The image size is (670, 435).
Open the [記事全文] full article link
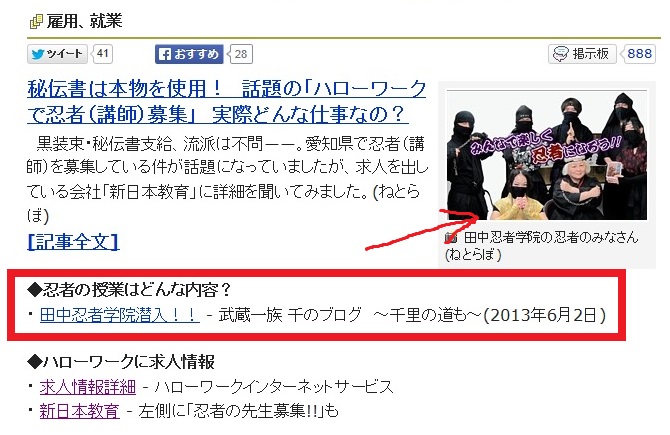pyautogui.click(x=73, y=241)
